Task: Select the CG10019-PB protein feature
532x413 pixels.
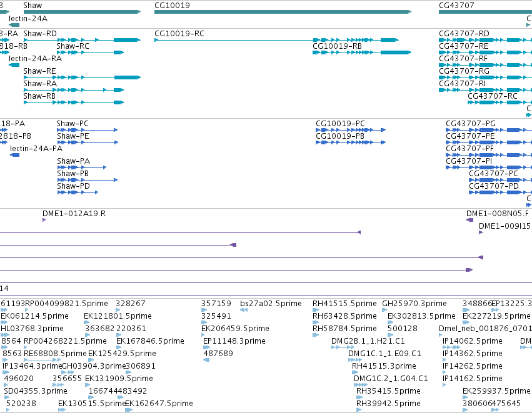Action: coord(351,142)
